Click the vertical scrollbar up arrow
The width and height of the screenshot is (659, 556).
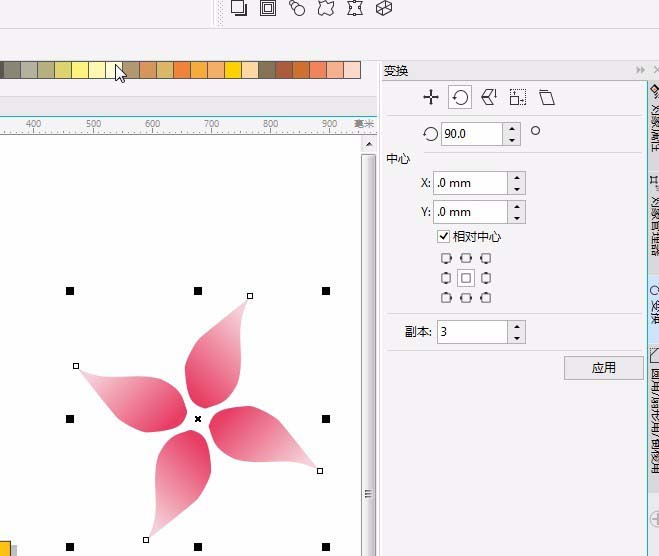(x=369, y=145)
